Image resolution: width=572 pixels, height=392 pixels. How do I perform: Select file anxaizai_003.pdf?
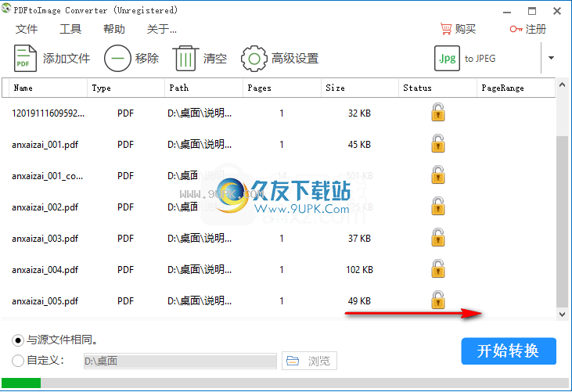(45, 239)
